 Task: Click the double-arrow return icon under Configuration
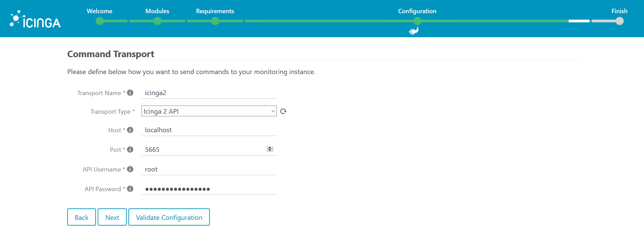(x=414, y=31)
